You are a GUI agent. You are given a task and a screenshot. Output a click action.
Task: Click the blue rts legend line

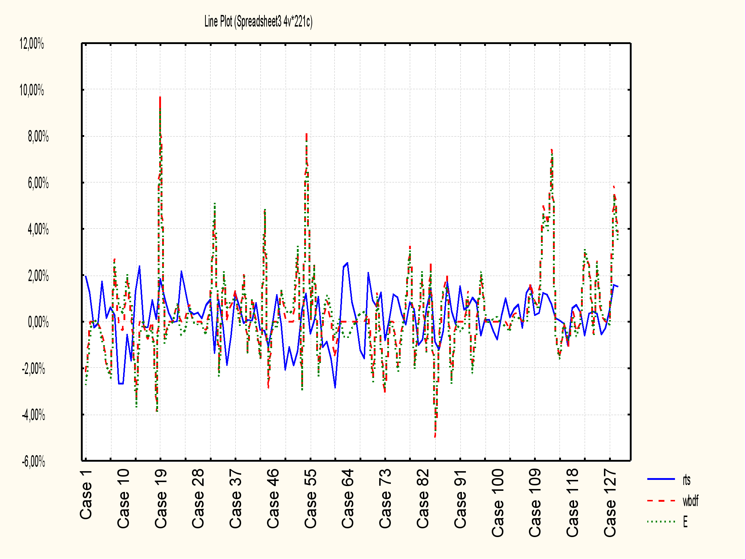click(661, 479)
